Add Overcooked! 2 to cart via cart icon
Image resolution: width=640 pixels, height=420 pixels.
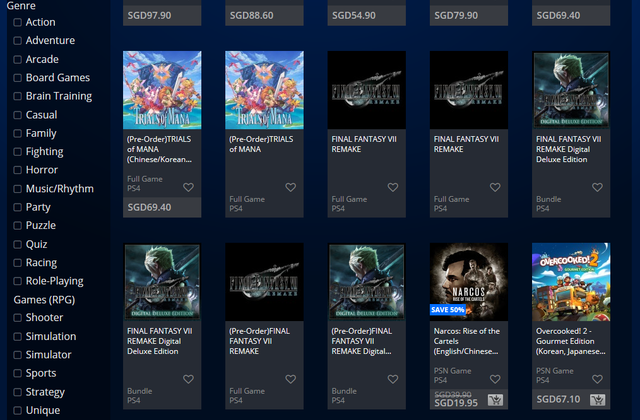pos(598,400)
